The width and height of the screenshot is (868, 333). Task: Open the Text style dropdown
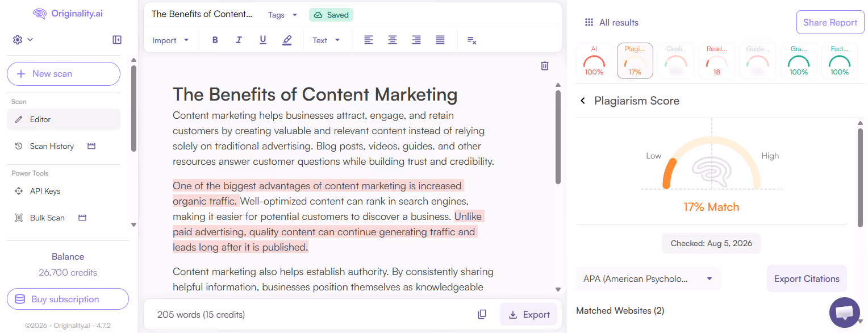point(326,40)
